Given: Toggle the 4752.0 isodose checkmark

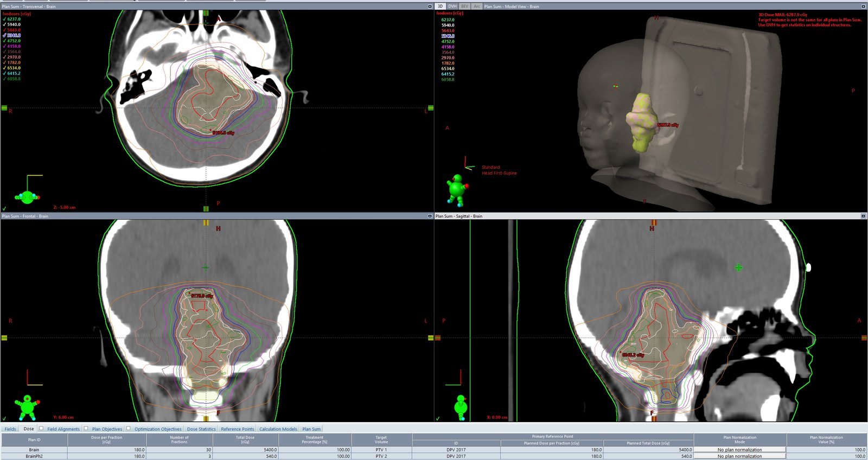Looking at the screenshot, I should [x=5, y=41].
